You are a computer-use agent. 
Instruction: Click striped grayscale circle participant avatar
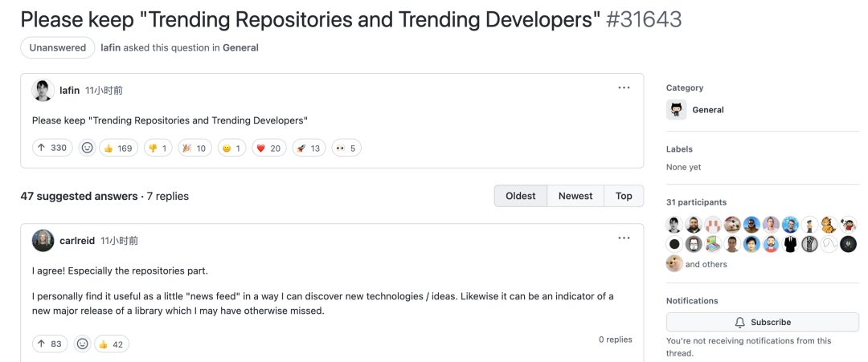pyautogui.click(x=809, y=244)
